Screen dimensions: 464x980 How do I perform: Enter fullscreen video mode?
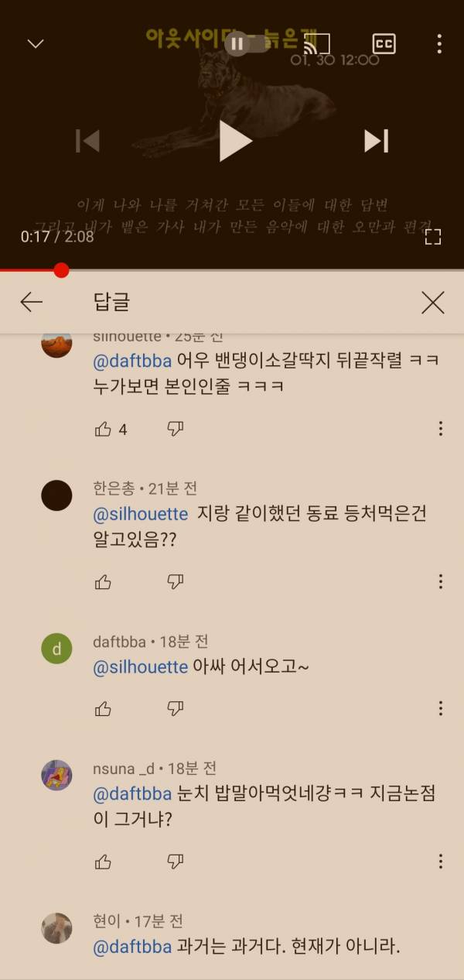(433, 237)
